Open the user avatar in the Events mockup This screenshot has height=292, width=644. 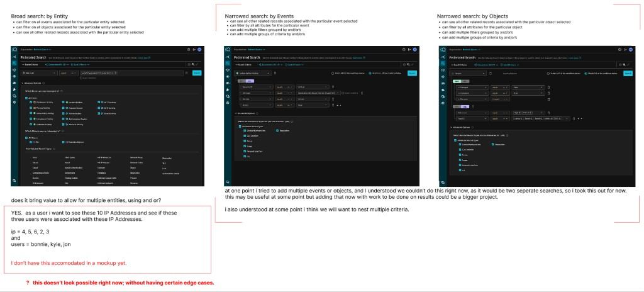click(x=415, y=49)
